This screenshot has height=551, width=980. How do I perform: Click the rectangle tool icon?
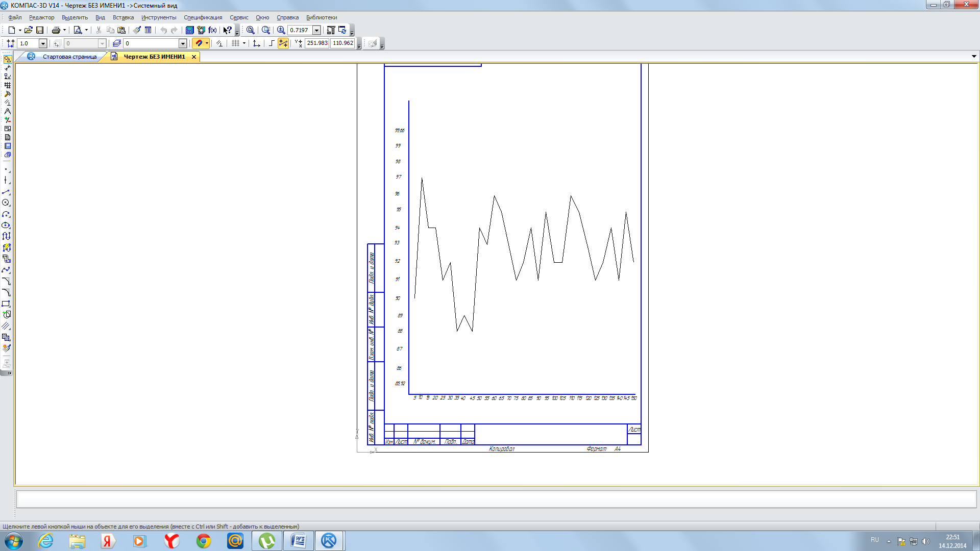click(x=8, y=304)
